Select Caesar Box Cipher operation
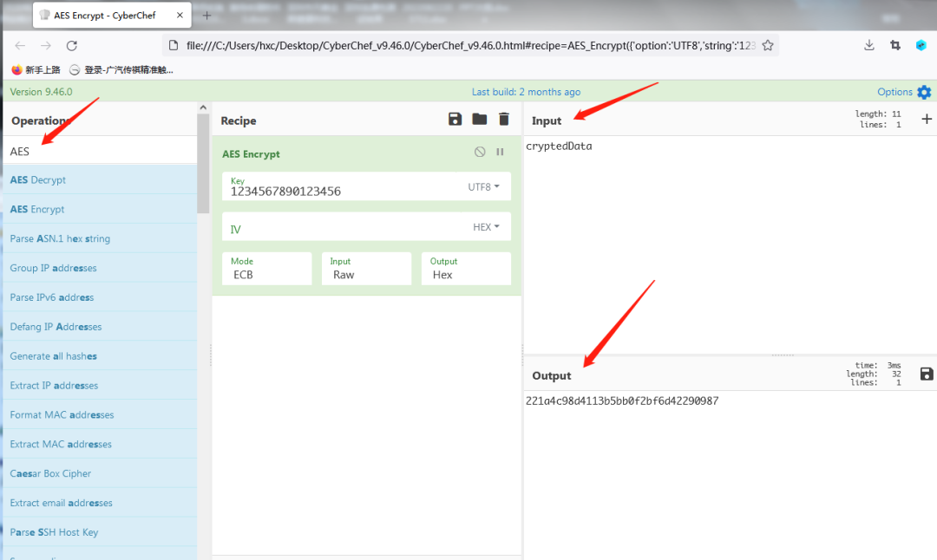The image size is (937, 560). [x=100, y=472]
